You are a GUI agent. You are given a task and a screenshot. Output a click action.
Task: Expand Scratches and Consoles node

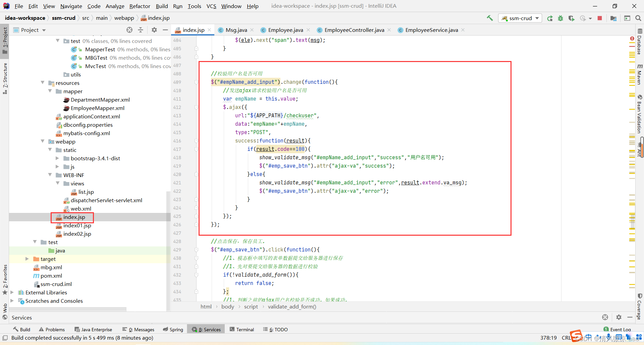[12, 300]
